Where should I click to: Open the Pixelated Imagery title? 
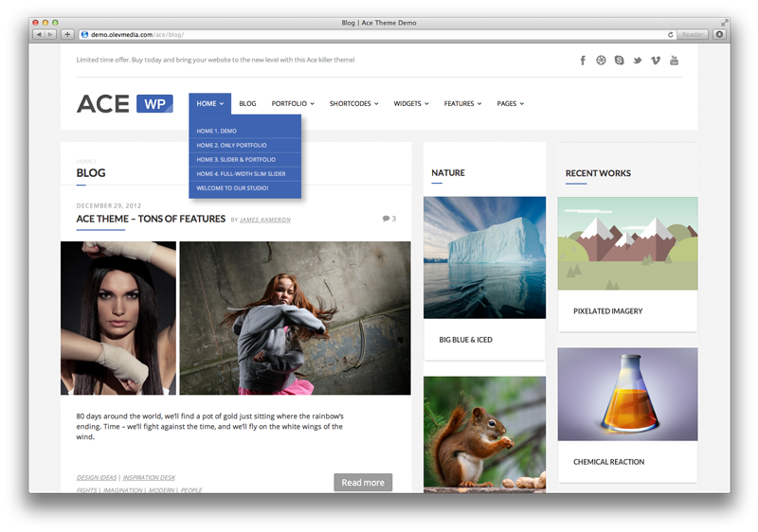click(x=607, y=310)
